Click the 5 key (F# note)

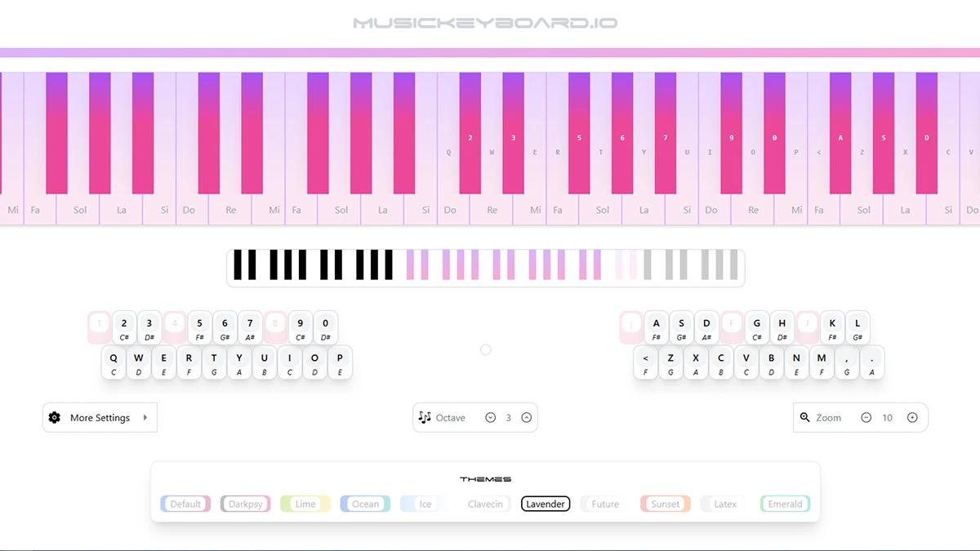(x=199, y=327)
